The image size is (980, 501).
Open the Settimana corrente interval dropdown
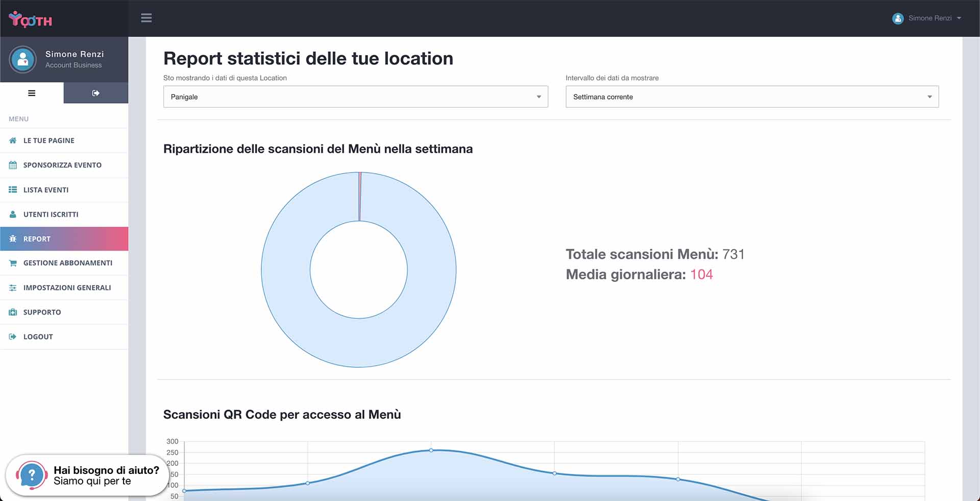752,97
